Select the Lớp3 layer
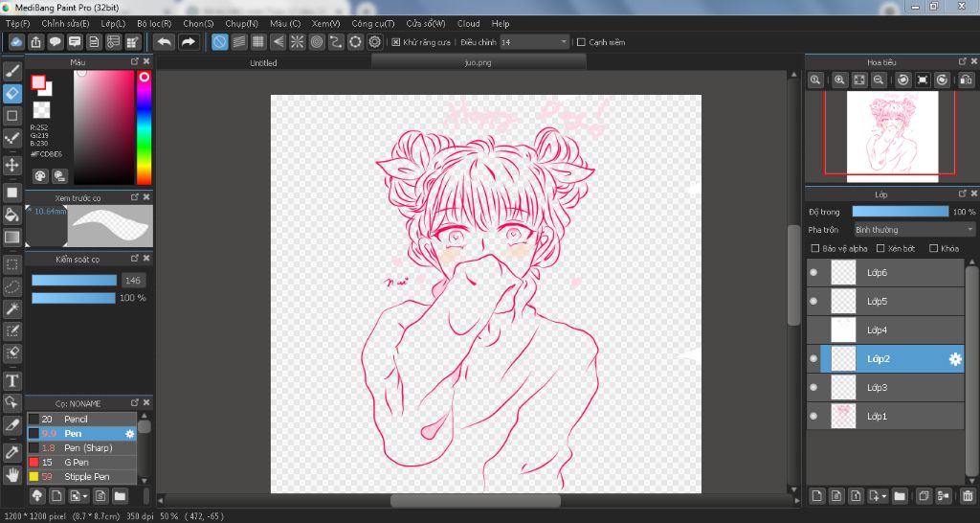 point(885,387)
